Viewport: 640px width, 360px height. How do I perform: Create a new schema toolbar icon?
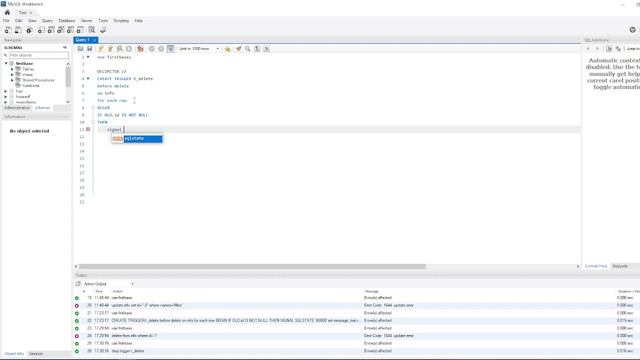point(41,30)
